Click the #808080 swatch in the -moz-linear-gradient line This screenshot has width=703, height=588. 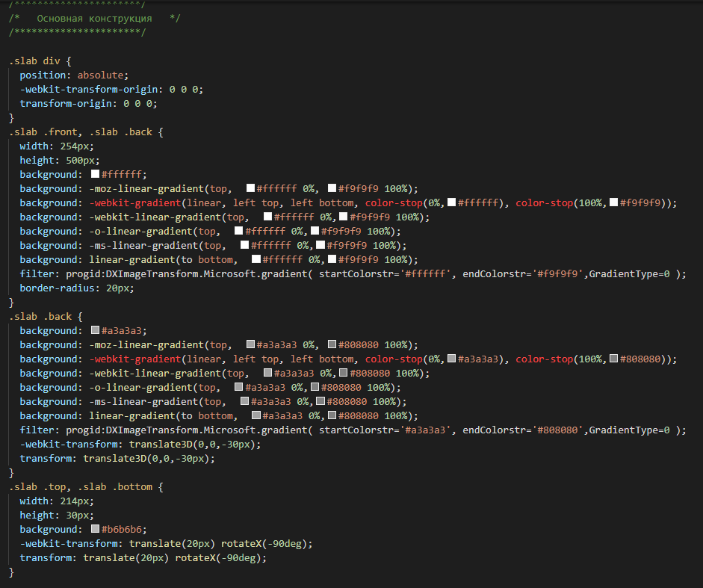pyautogui.click(x=332, y=344)
